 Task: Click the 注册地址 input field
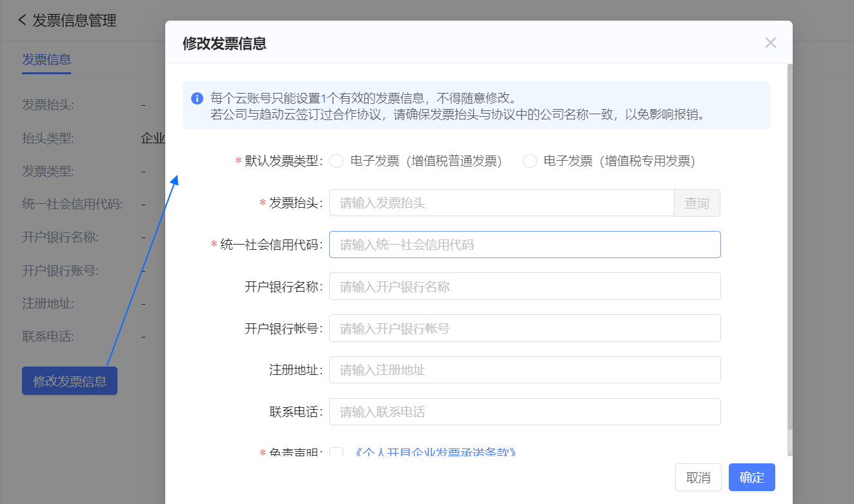524,370
